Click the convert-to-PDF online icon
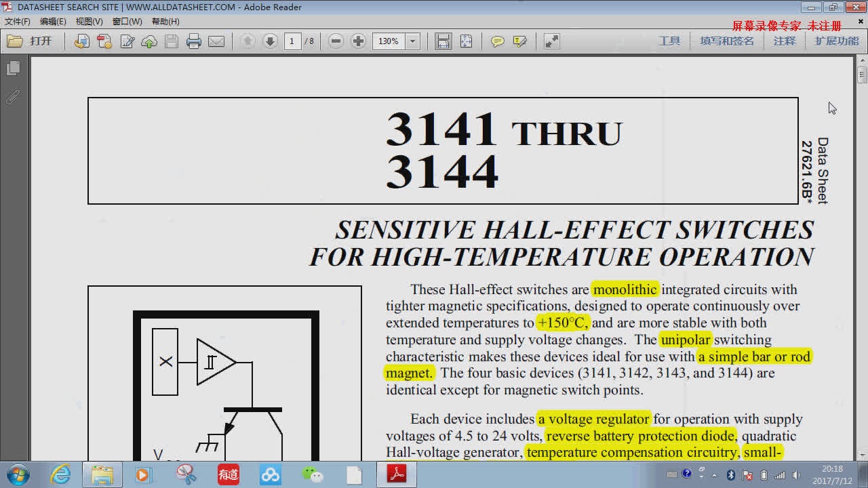 click(x=81, y=41)
